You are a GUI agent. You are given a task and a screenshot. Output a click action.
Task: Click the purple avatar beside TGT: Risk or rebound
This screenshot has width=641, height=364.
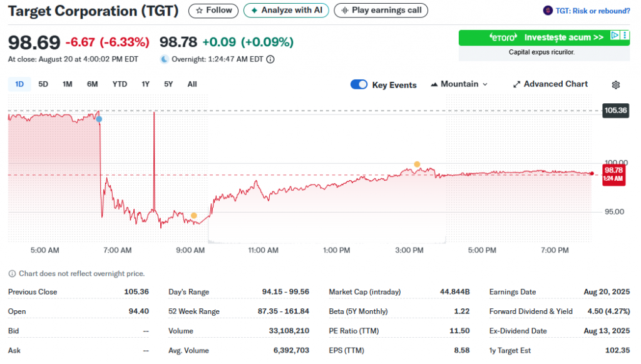548,11
